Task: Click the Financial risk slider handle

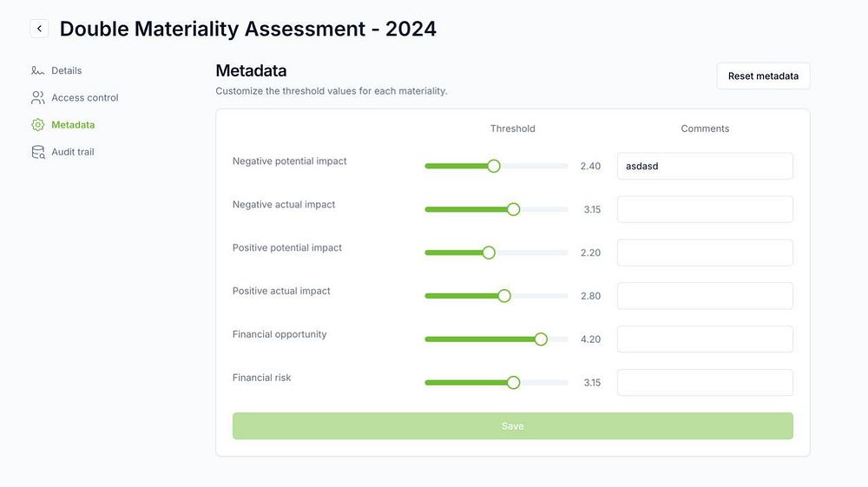Action: [513, 383]
